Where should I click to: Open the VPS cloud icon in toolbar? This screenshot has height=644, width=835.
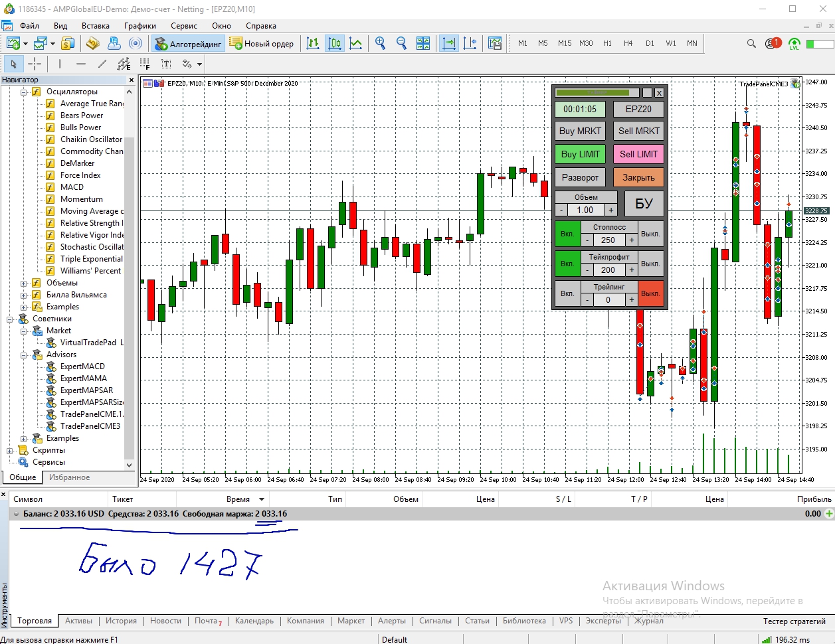click(x=114, y=43)
